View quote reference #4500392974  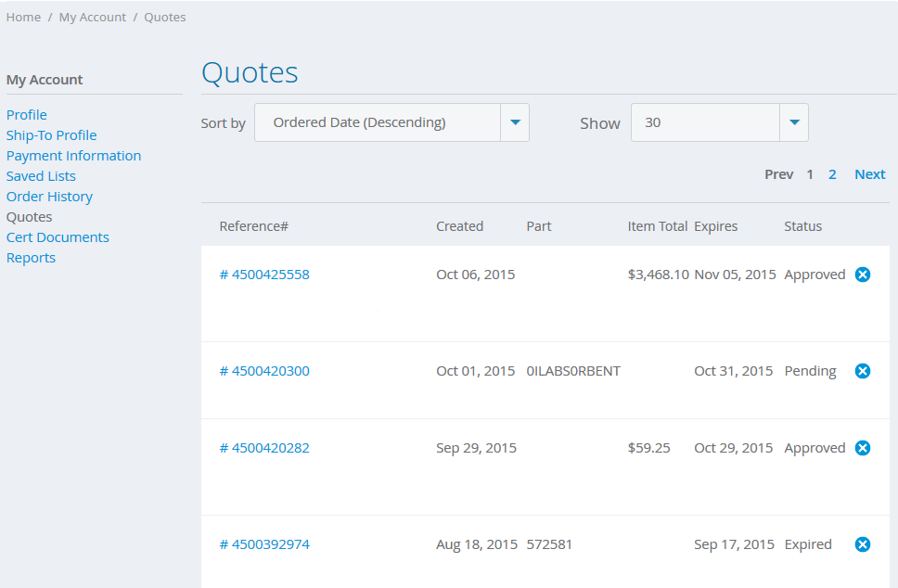point(264,544)
